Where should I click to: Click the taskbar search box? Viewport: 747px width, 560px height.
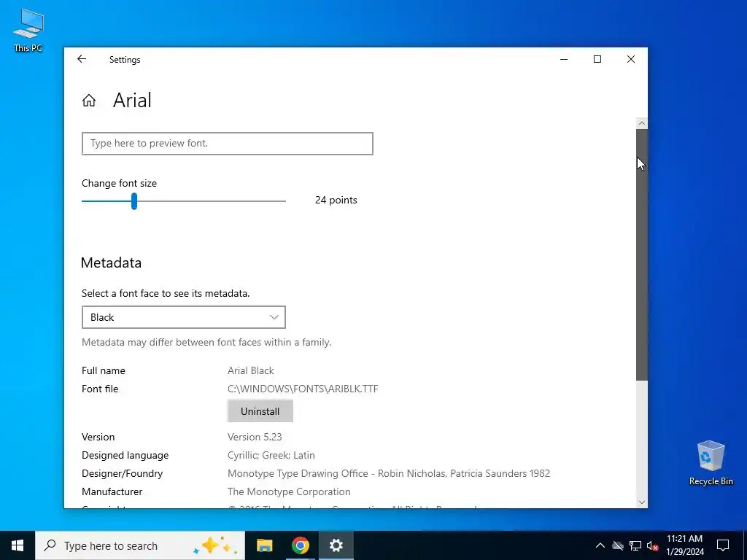139,545
